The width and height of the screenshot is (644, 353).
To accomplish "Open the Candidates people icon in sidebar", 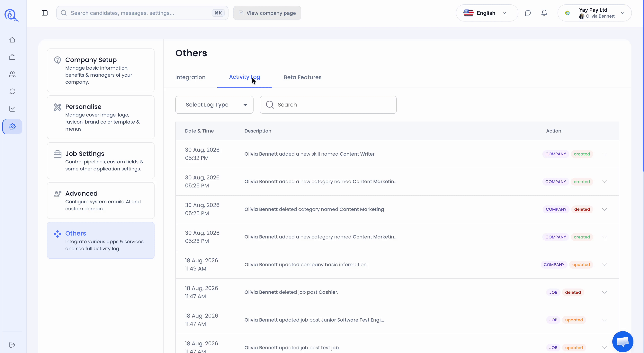I will coord(12,74).
